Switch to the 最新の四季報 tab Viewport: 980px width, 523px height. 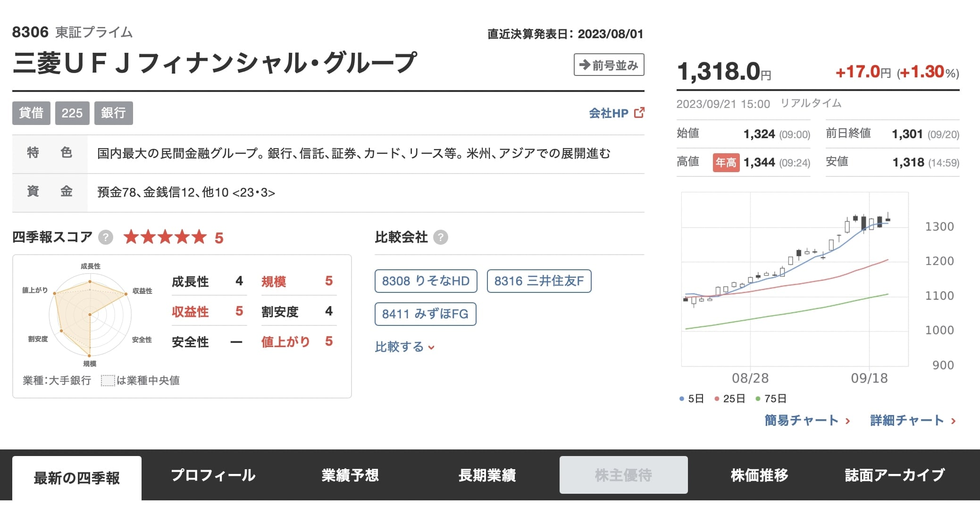click(77, 478)
